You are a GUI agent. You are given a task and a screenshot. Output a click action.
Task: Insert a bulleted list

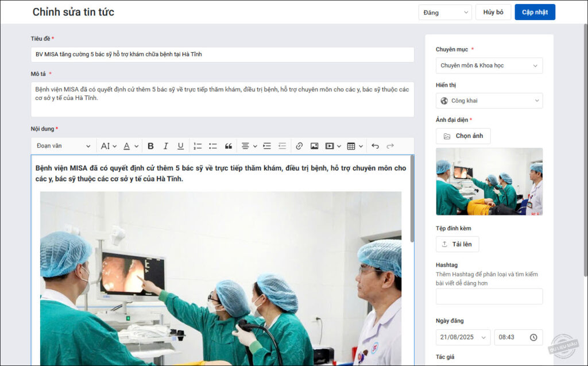tap(213, 146)
